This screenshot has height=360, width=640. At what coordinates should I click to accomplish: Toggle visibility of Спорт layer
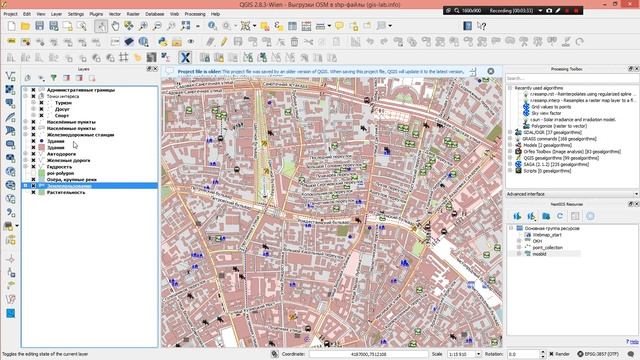pos(42,116)
